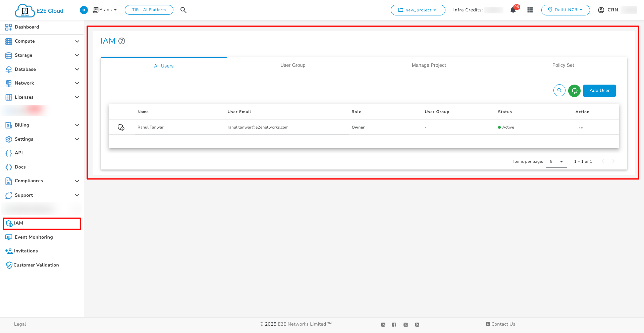The height and width of the screenshot is (333, 644).
Task: Open three-dot action menu for Rahul Tanwar
Action: pyautogui.click(x=581, y=128)
